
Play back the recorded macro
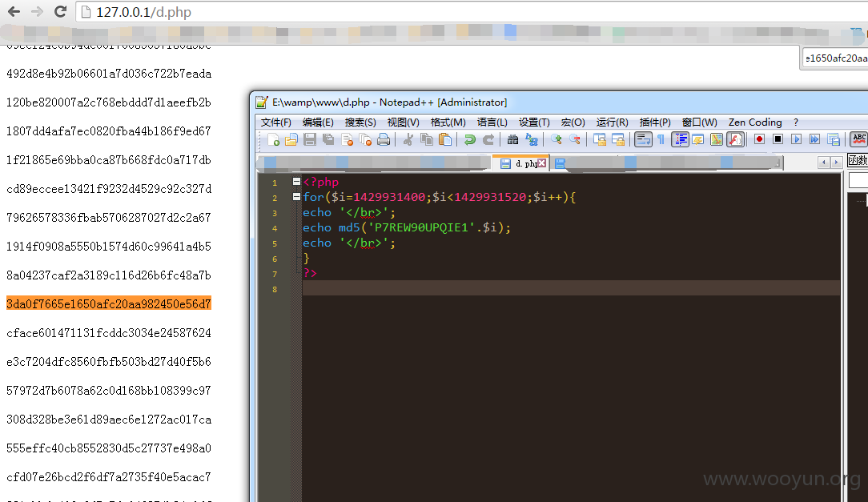[x=797, y=139]
